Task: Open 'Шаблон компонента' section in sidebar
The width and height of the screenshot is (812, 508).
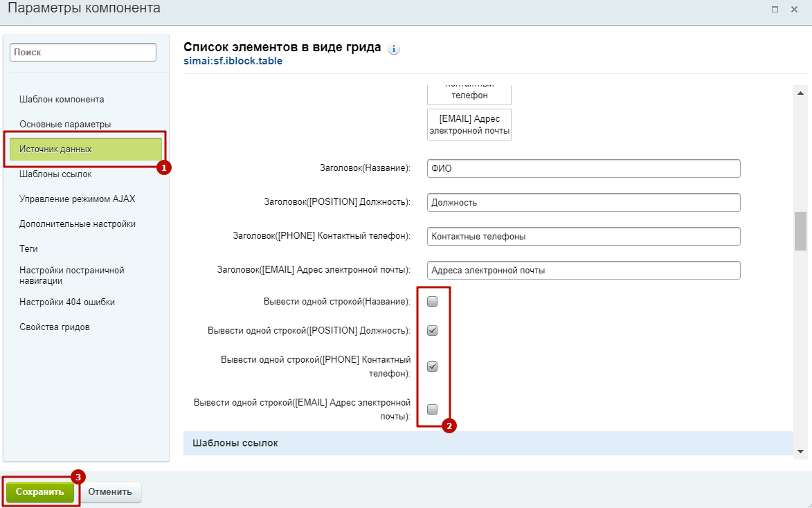Action: [x=62, y=99]
